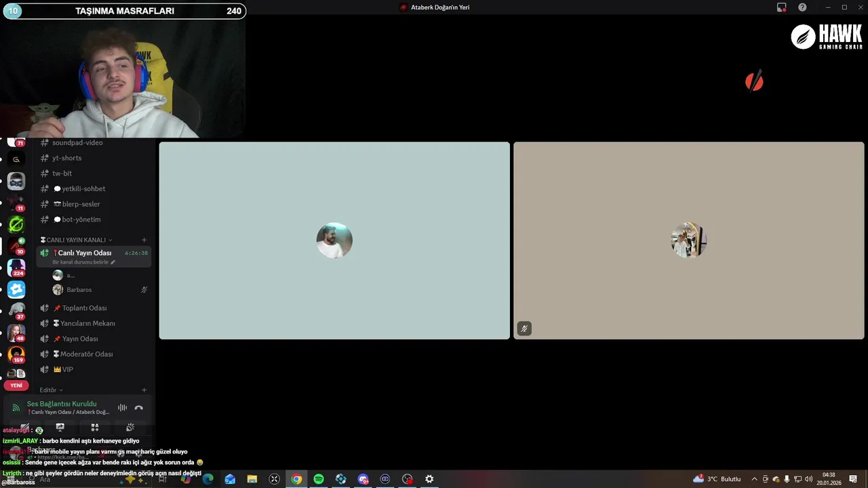Select the Canlı Yayın Odası voice channel
This screenshot has height=488, width=868.
(x=94, y=257)
